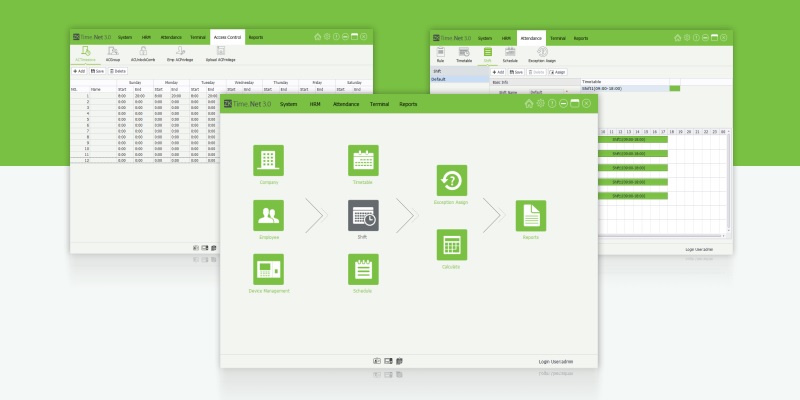Open Terminal menu in Attendance window
The width and height of the screenshot is (800, 400).
click(x=558, y=38)
